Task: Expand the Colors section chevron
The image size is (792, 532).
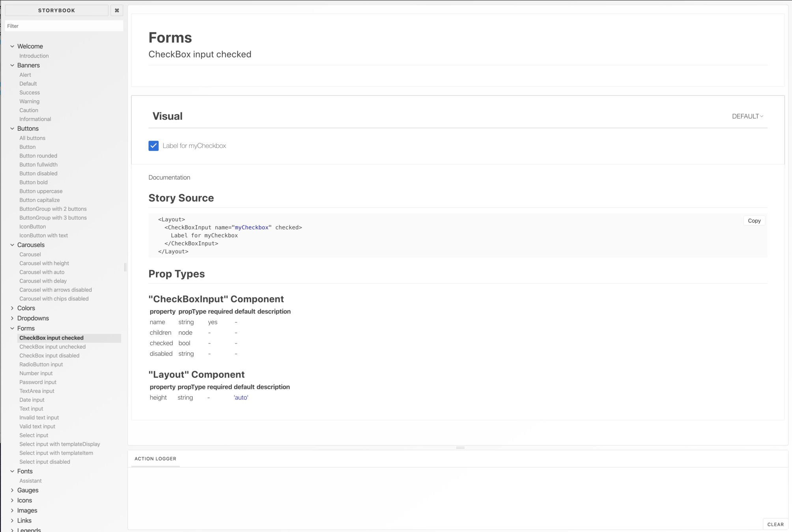Action: coord(12,308)
